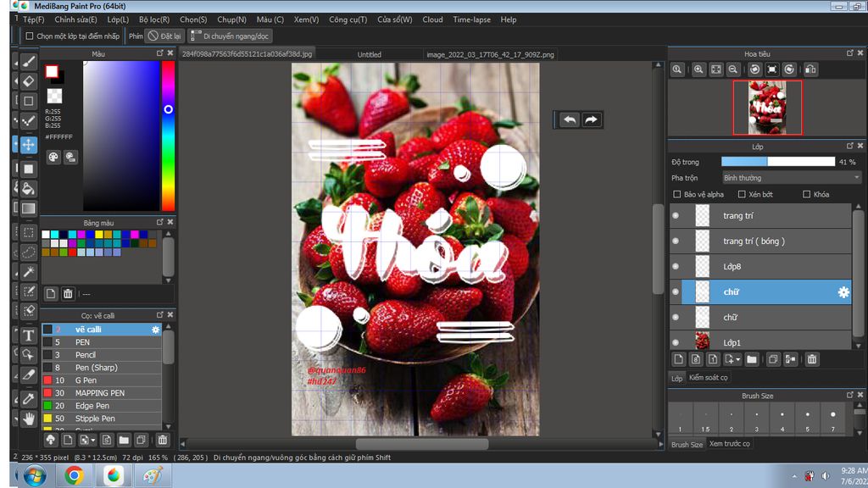Delete the selected brush with the trash icon
Viewport: 868px width, 488px height.
tap(162, 441)
